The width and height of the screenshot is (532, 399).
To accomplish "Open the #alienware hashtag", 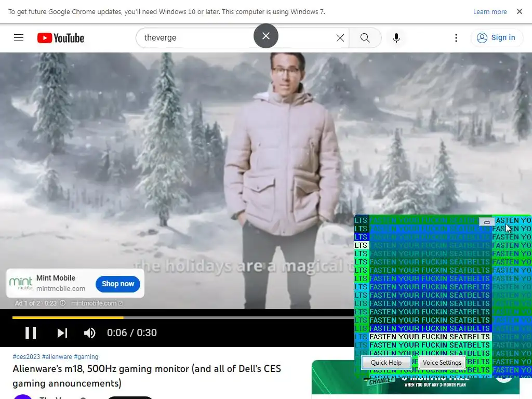I will point(57,357).
